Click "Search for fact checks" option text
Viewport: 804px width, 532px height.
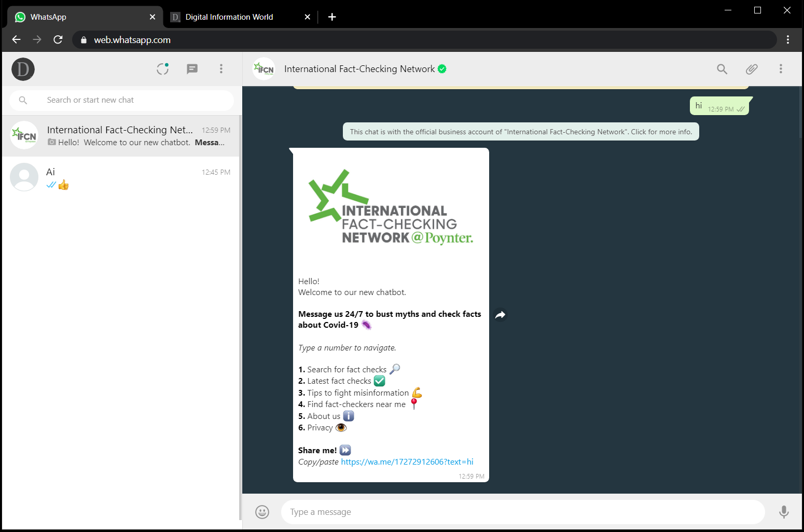tap(346, 370)
